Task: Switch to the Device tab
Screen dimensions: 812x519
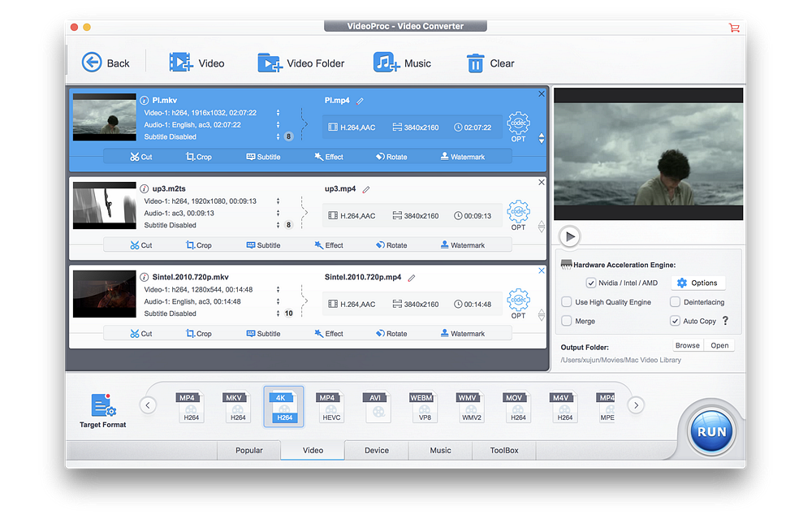Action: (x=377, y=451)
